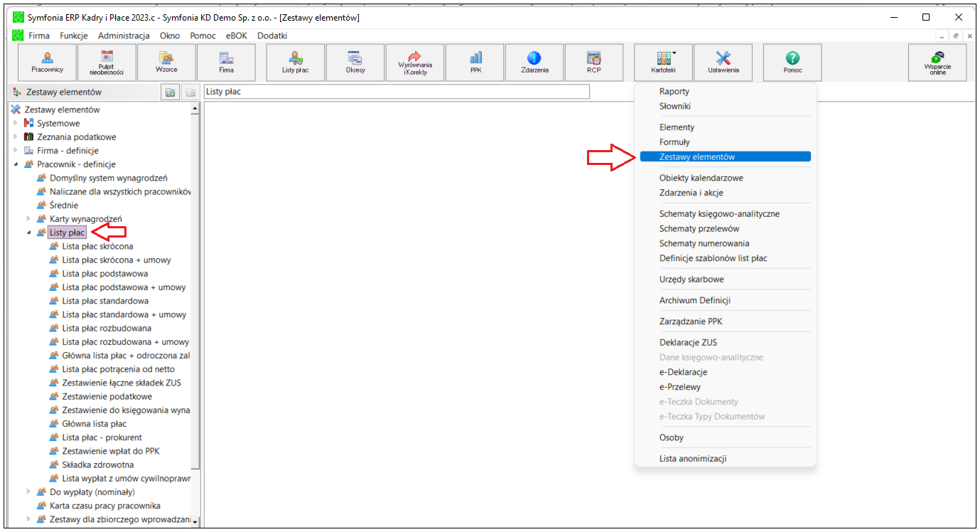Choose Lista anonimizacji menu entry
Image resolution: width=980 pixels, height=532 pixels.
coord(725,459)
